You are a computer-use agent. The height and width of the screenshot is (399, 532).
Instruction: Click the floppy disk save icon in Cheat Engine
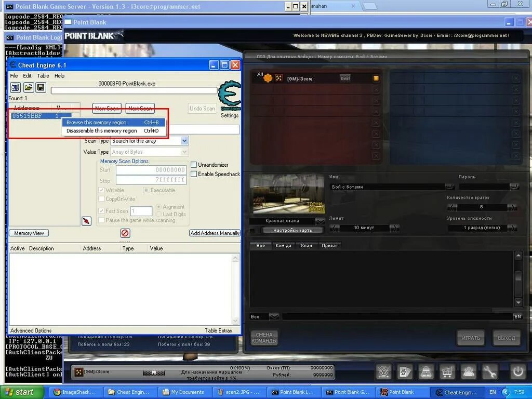coord(41,87)
